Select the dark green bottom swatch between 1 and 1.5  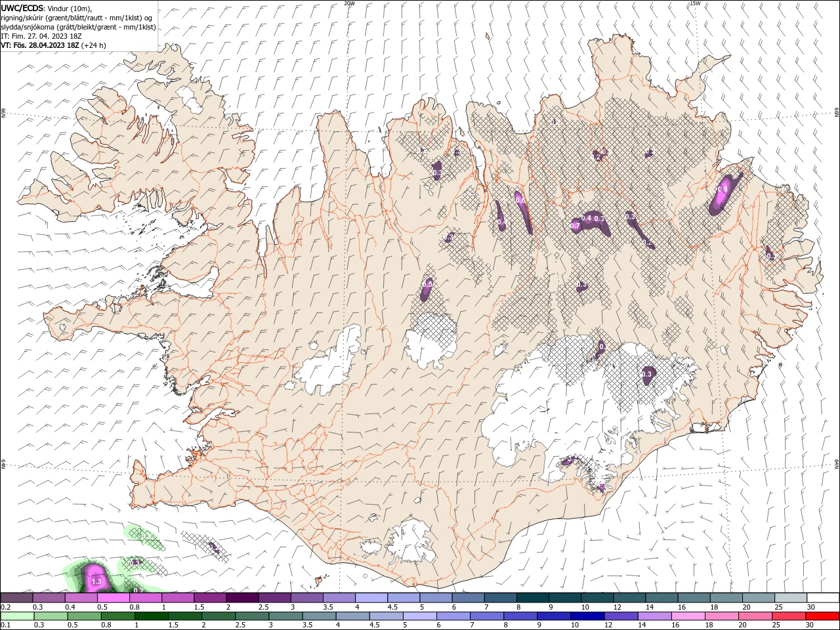tap(152, 616)
